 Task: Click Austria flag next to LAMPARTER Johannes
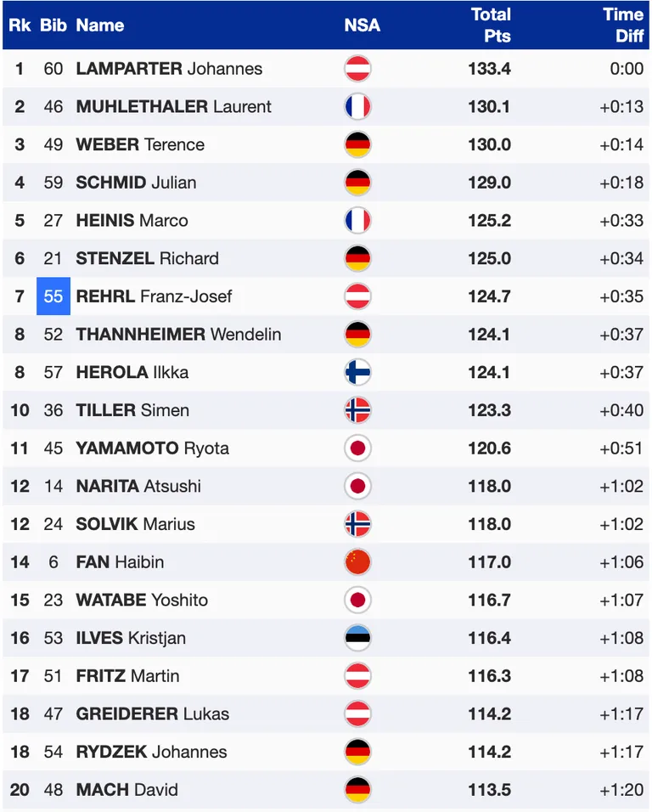[357, 68]
